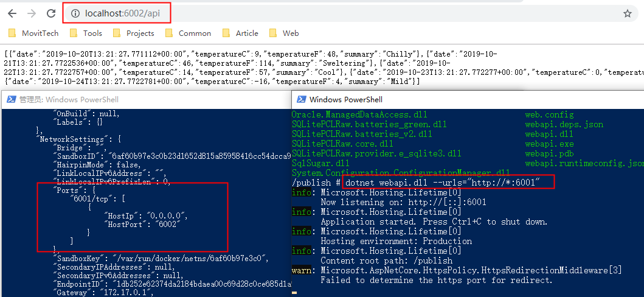This screenshot has width=644, height=297.
Task: Click "Hosting environment: Production" line
Action: coord(396,241)
